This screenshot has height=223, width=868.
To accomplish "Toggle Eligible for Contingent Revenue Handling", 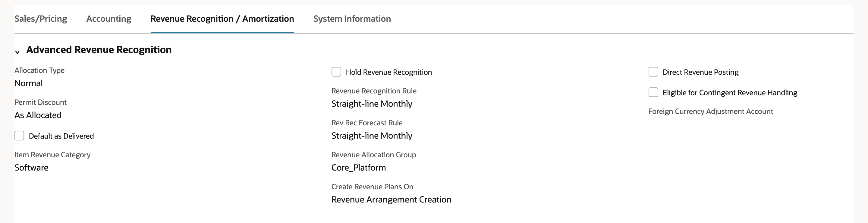I will click(x=653, y=92).
